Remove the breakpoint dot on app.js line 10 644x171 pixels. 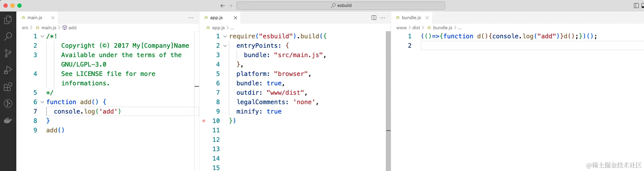click(x=204, y=121)
